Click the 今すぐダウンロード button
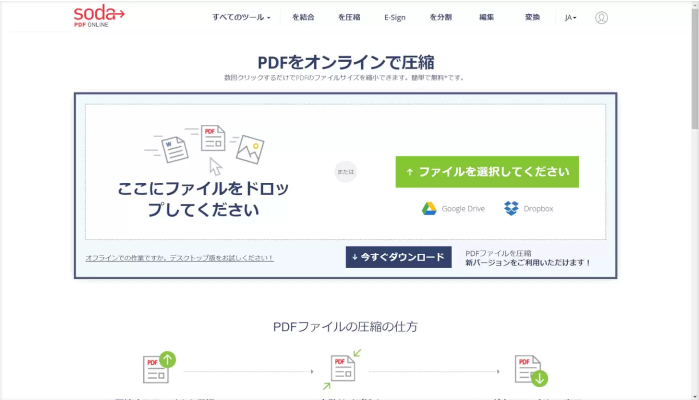 click(x=397, y=257)
